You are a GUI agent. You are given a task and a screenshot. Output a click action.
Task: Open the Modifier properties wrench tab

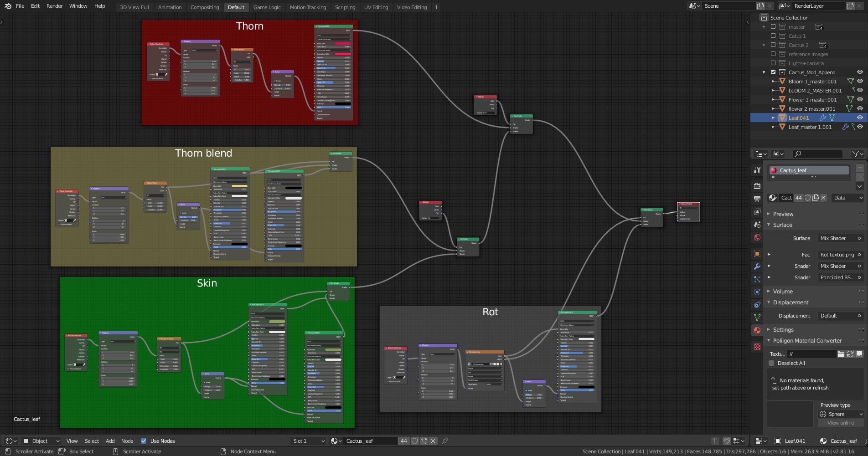(x=757, y=266)
